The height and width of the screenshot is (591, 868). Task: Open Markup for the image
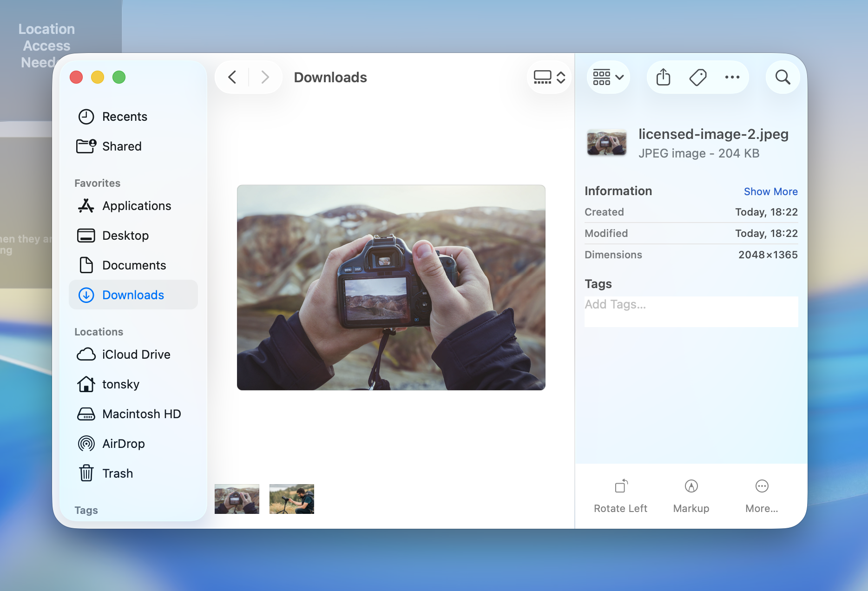pyautogui.click(x=691, y=496)
